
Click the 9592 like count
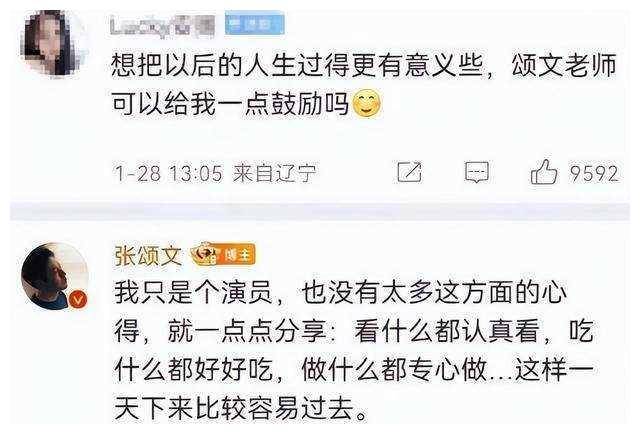click(593, 174)
